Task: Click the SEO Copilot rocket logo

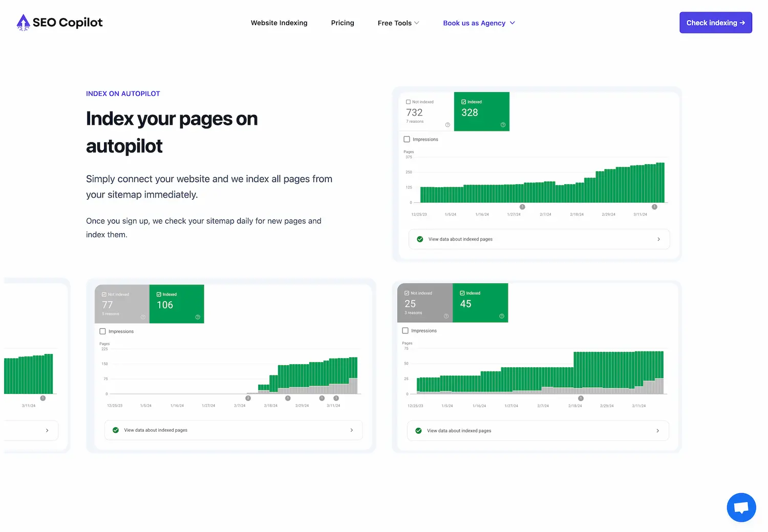Action: (23, 22)
